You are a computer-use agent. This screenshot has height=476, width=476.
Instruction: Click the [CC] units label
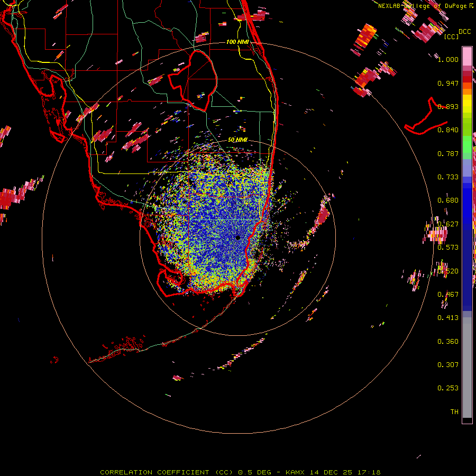click(x=452, y=36)
